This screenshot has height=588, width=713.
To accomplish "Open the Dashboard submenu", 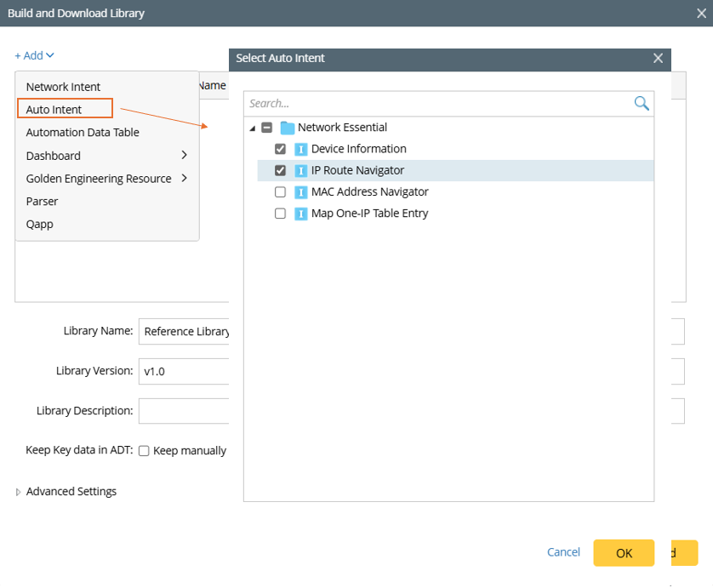I will tap(106, 156).
